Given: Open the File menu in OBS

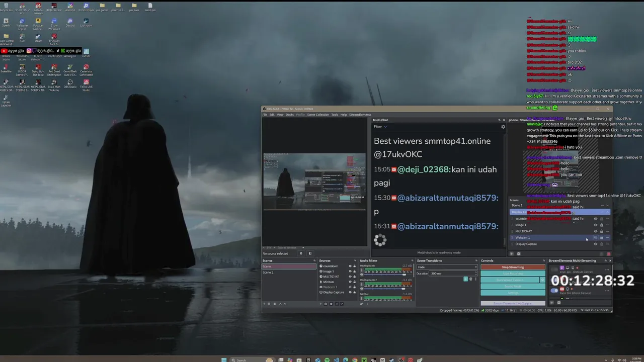Looking at the screenshot, I should coord(265,115).
